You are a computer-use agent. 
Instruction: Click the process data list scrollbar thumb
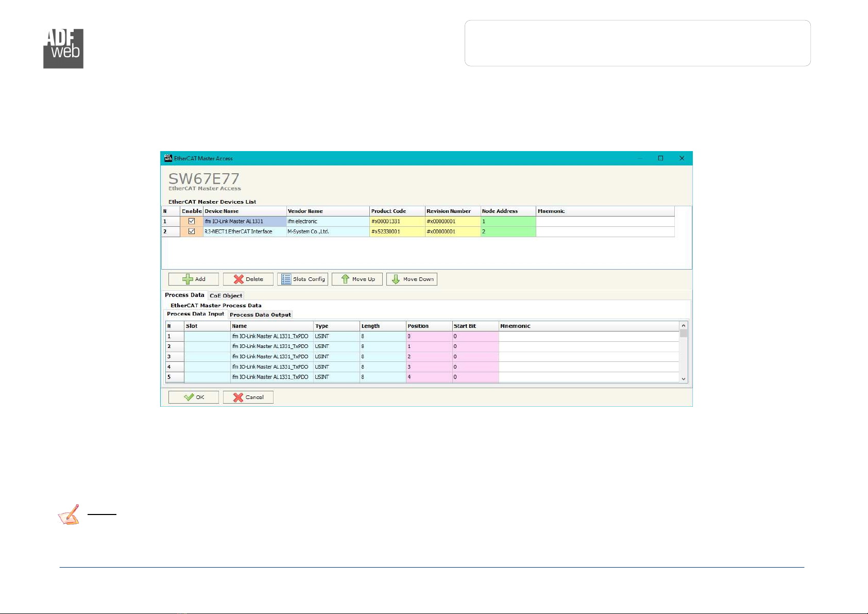[x=684, y=333]
